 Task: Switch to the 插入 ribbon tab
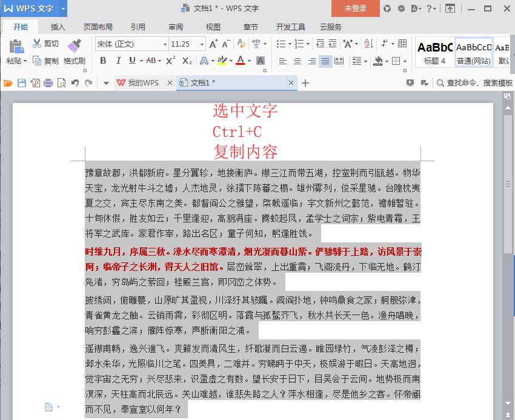coord(58,27)
